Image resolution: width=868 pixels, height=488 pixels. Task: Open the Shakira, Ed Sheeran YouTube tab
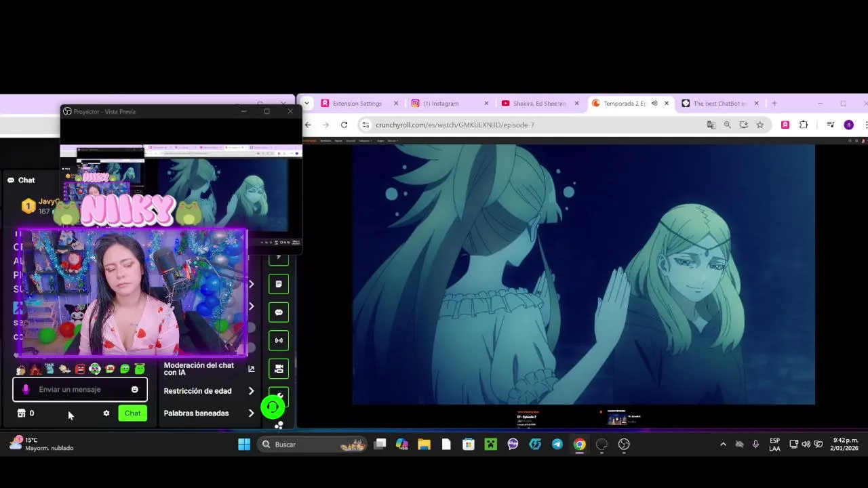[540, 104]
